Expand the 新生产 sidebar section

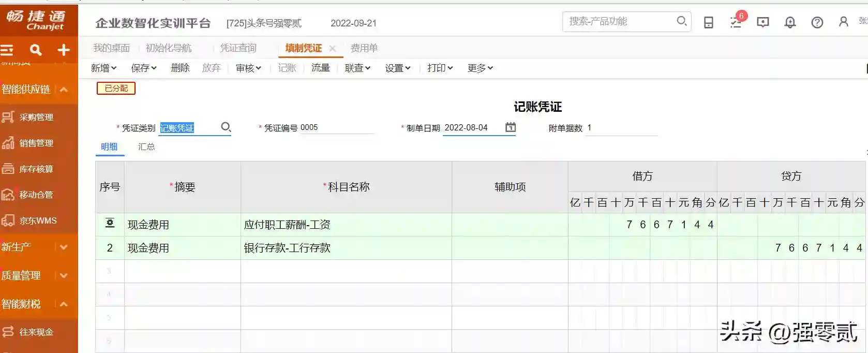pos(64,247)
